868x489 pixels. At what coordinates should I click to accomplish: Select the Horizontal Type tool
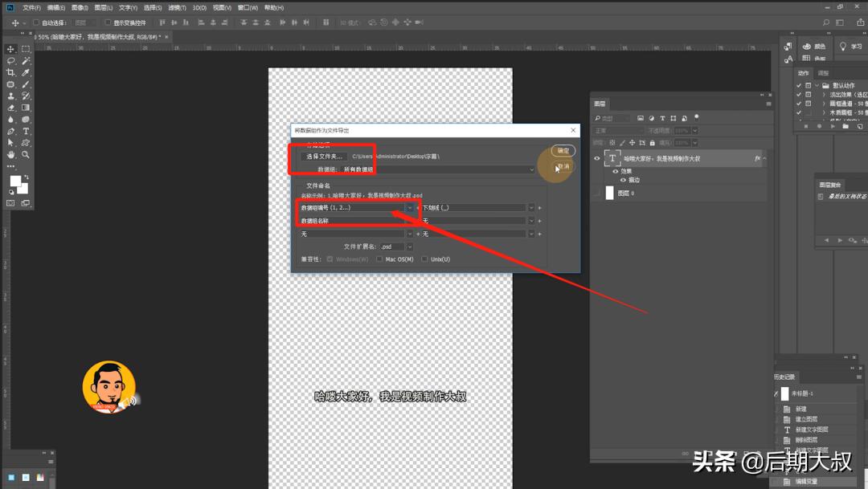[26, 131]
